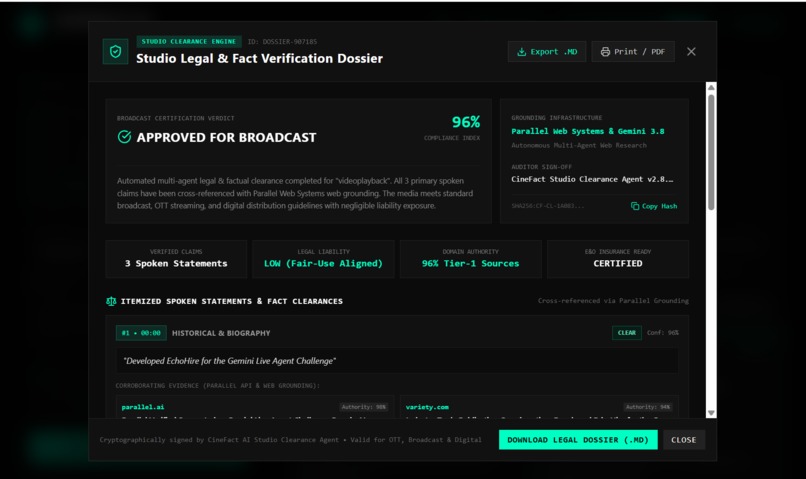Click the Authority badge on parallel.ai card
806x479 pixels.
point(363,407)
